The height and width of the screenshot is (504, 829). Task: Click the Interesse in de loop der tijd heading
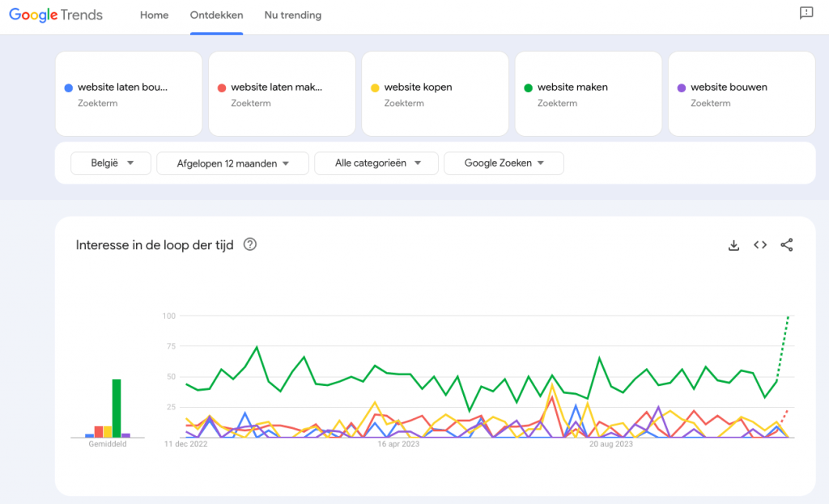pyautogui.click(x=155, y=245)
